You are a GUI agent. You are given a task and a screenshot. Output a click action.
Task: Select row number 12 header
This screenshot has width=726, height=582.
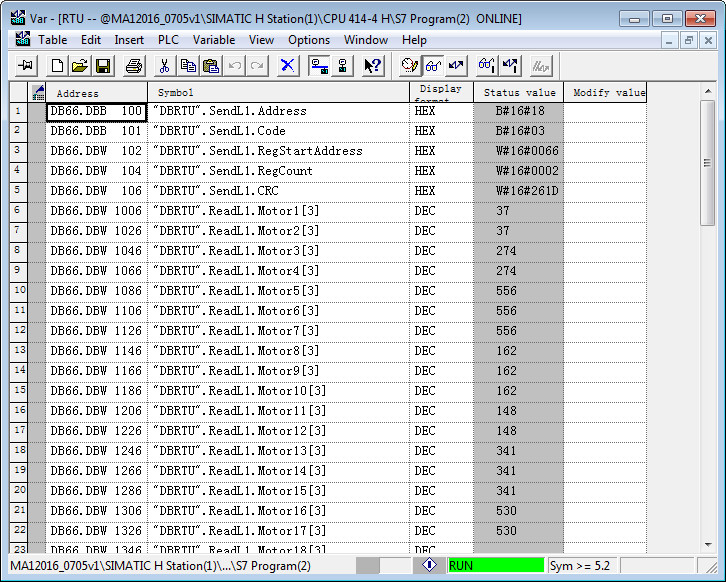coord(19,332)
